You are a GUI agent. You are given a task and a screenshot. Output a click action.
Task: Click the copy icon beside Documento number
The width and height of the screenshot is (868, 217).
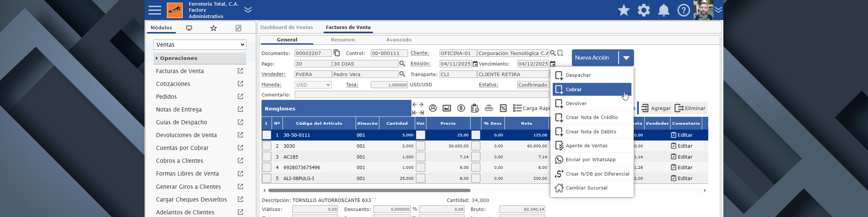(x=337, y=53)
